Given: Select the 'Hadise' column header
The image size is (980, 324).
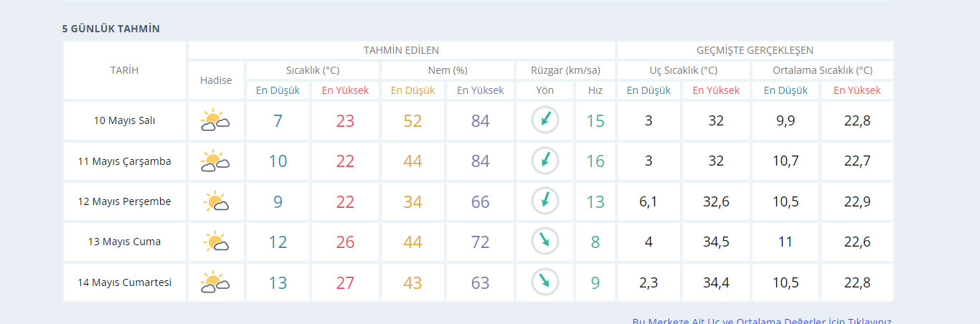Looking at the screenshot, I should click(x=216, y=80).
